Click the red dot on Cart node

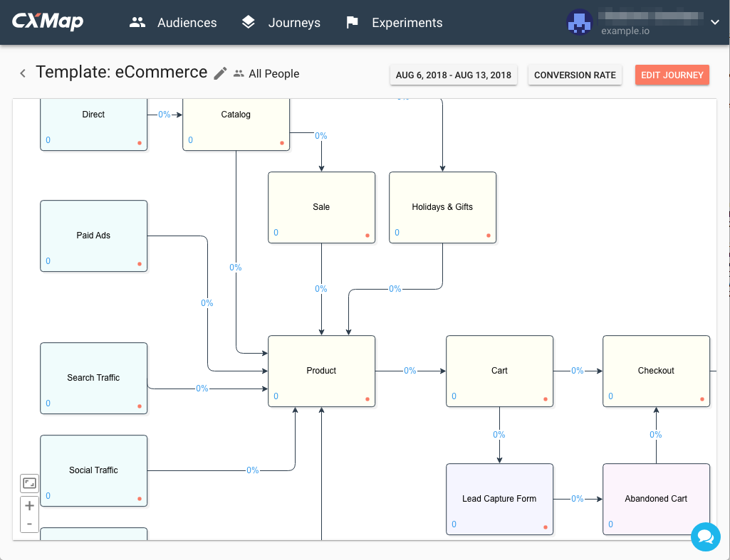545,399
